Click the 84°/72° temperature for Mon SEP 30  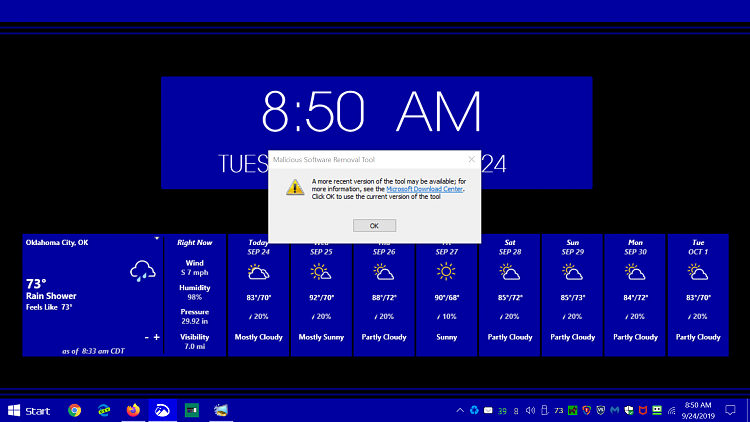[x=635, y=298]
